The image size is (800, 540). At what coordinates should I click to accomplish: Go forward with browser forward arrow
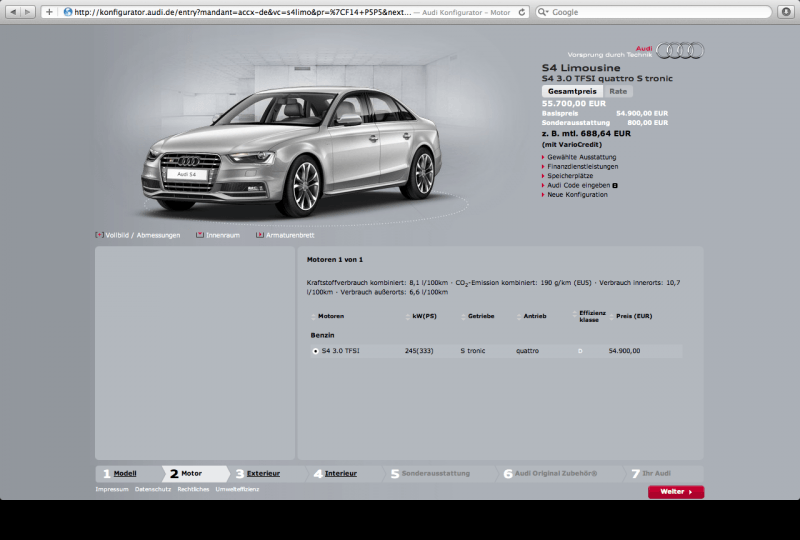pyautogui.click(x=28, y=12)
